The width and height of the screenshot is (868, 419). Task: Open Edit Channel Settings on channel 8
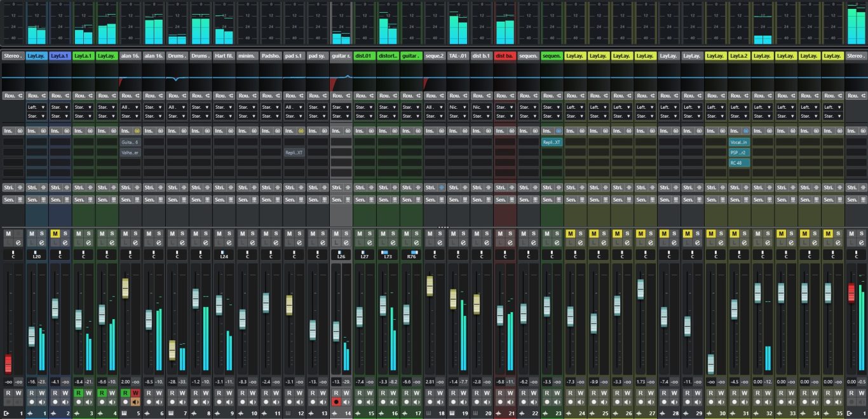tap(205, 244)
